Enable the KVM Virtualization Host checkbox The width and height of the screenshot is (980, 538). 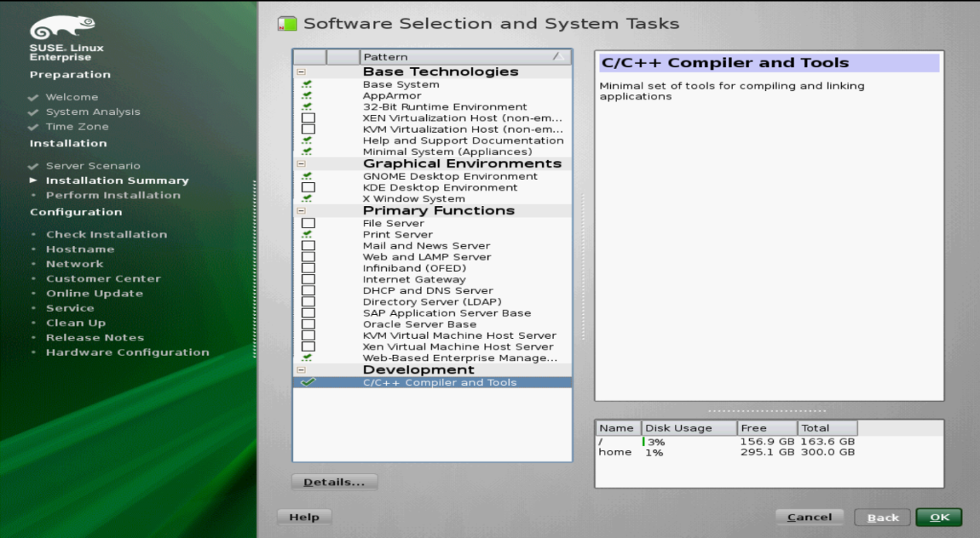click(308, 130)
